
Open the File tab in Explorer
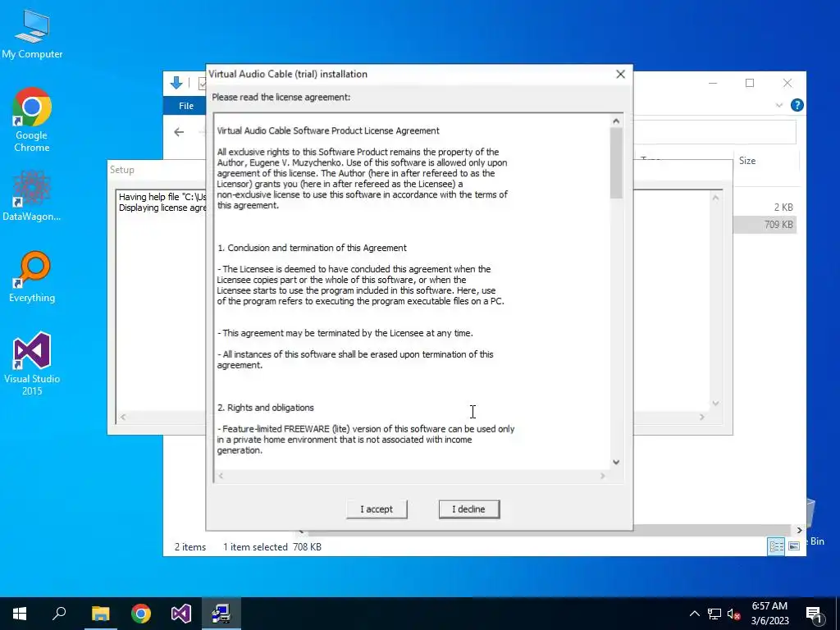[186, 106]
